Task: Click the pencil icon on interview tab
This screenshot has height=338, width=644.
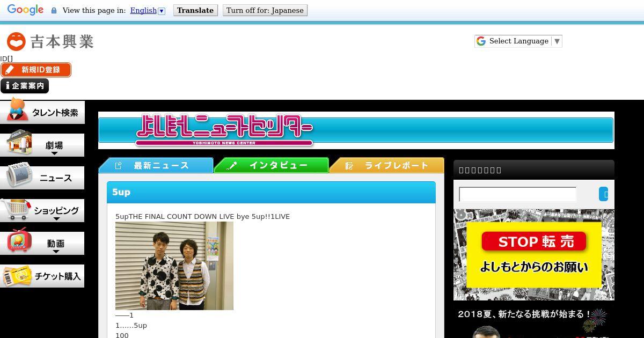Action: (232, 166)
